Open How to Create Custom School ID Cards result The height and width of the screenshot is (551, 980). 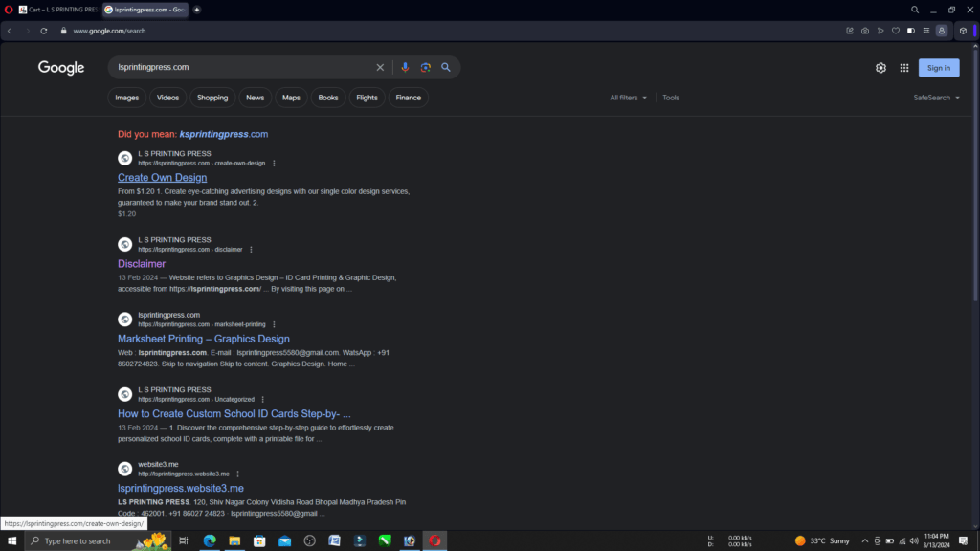point(234,413)
